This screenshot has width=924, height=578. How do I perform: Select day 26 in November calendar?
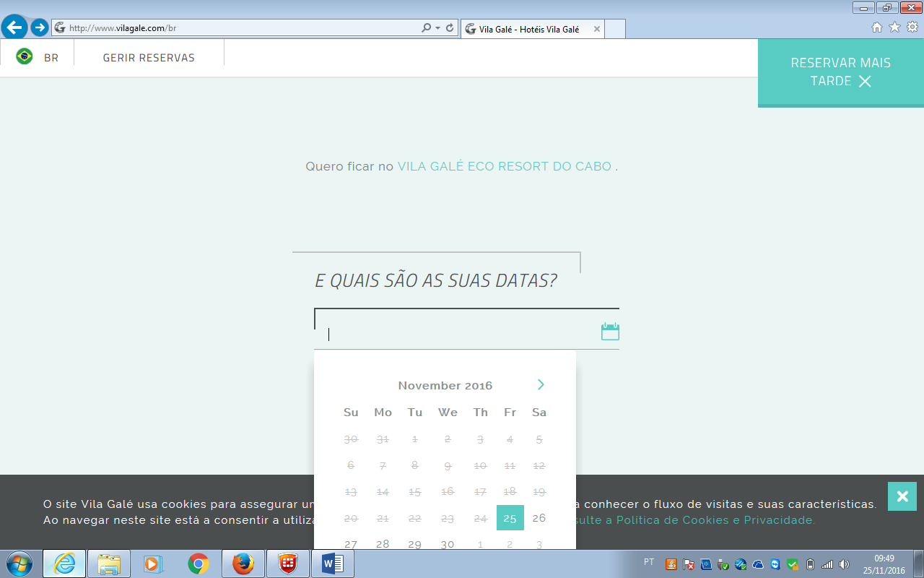539,518
